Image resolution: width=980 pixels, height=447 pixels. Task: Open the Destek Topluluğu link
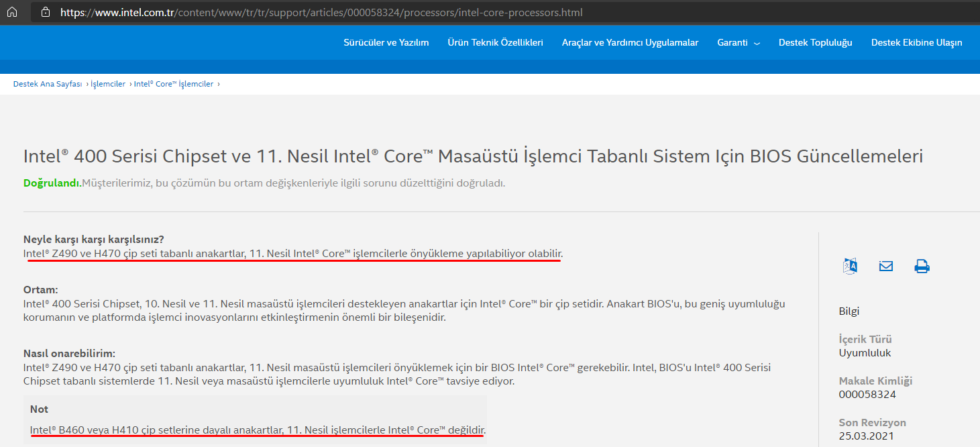pos(815,42)
